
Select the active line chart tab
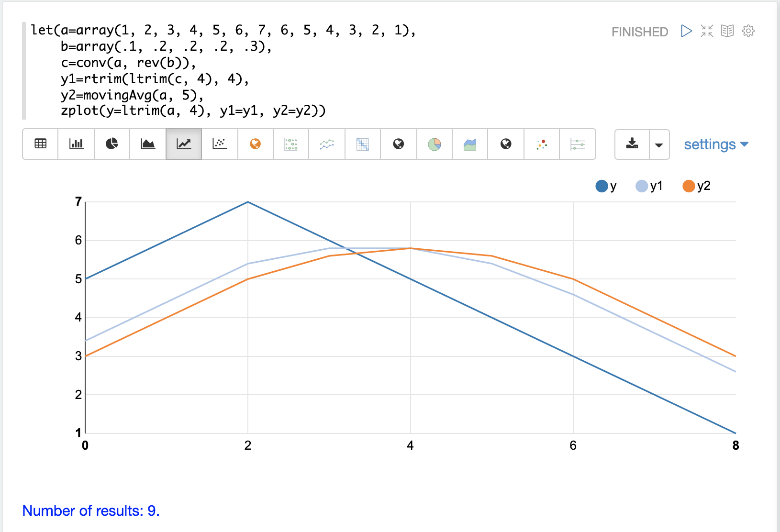(184, 144)
